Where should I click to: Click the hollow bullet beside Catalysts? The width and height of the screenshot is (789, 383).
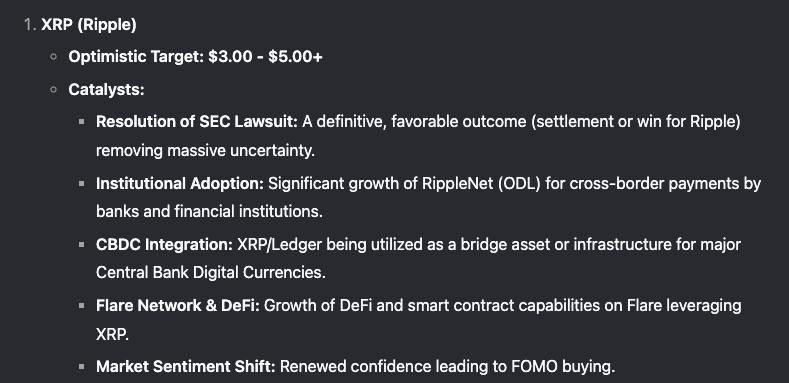54,90
